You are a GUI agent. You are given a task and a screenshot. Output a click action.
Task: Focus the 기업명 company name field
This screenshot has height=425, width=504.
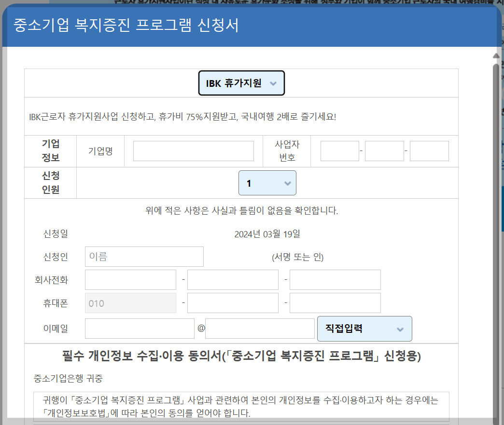[194, 151]
